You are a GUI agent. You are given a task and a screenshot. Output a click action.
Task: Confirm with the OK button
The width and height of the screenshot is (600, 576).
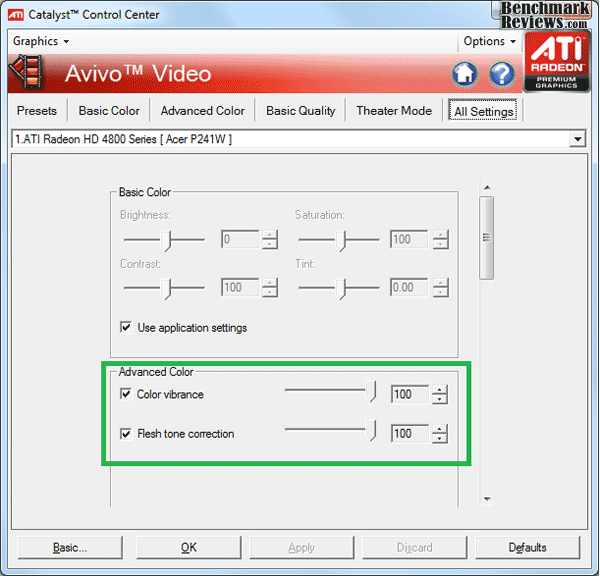point(189,547)
